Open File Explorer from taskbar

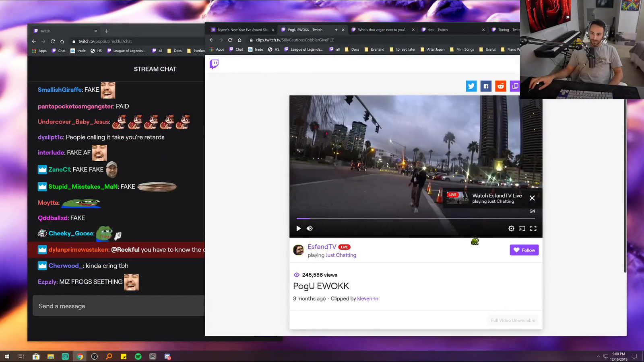[50, 356]
